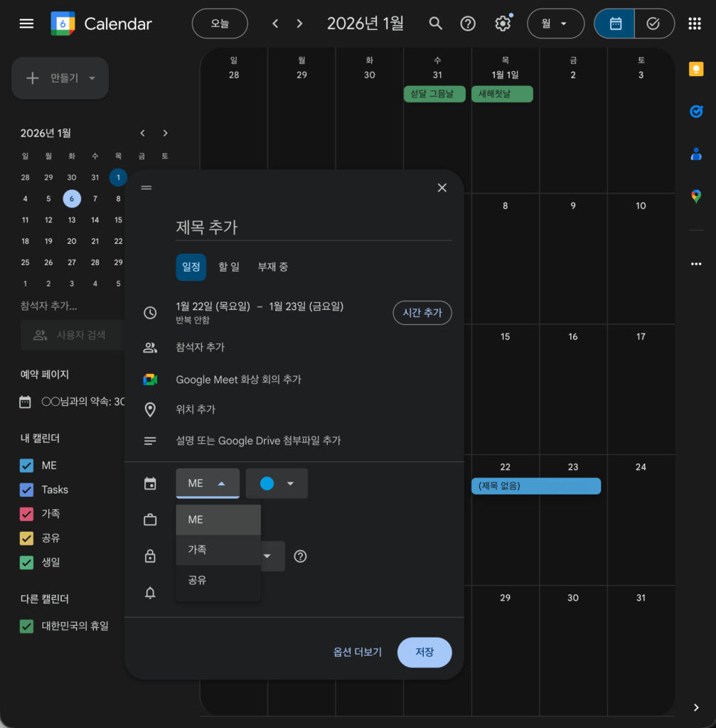Image resolution: width=716 pixels, height=728 pixels.
Task: Click the help question mark icon
Action: [468, 23]
